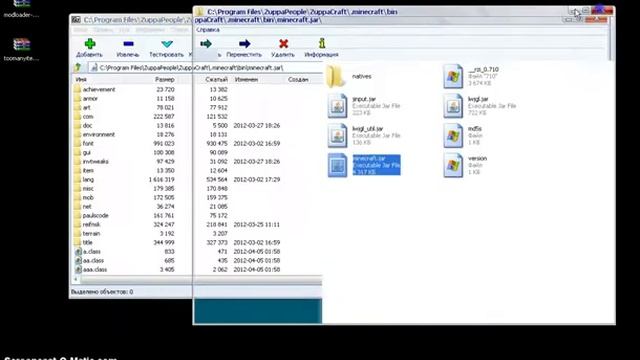
Task: Click the archive path address field
Action: click(206, 68)
